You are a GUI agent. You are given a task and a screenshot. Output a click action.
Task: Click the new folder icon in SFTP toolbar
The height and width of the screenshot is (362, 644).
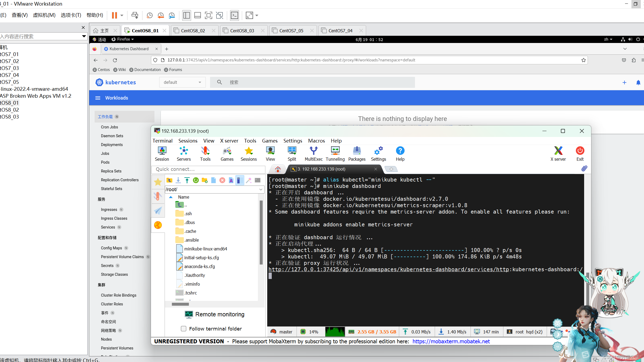205,180
